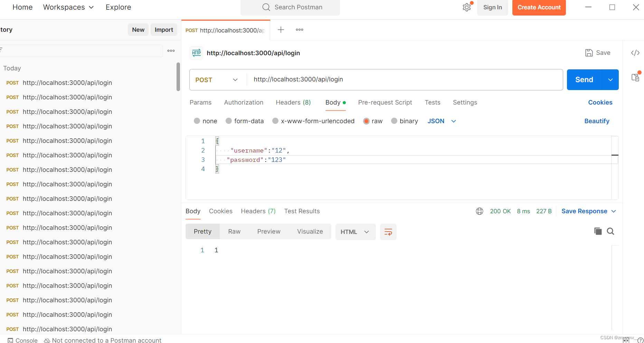Viewport: 644px width, 343px height.
Task: Open response Cookies tab
Action: coord(221,211)
